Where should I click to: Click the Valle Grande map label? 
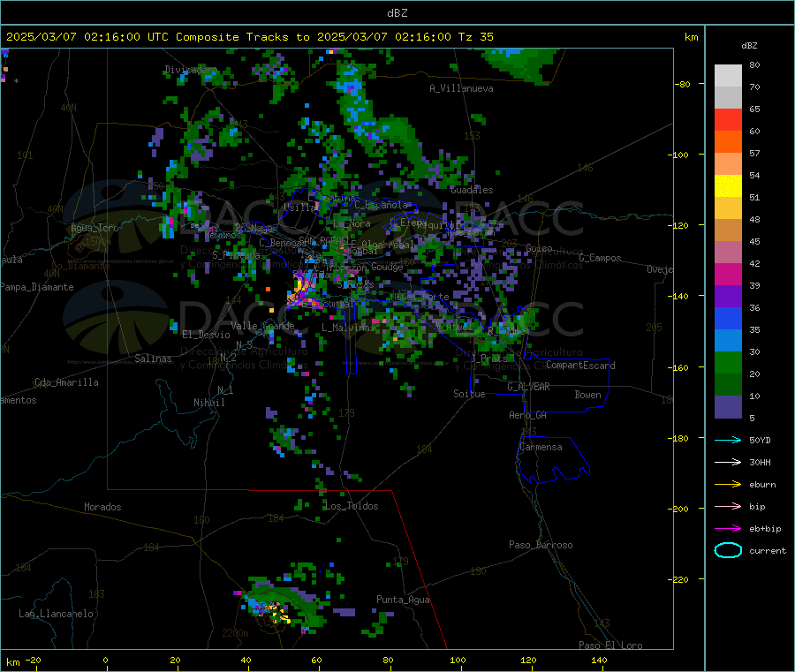click(x=262, y=326)
